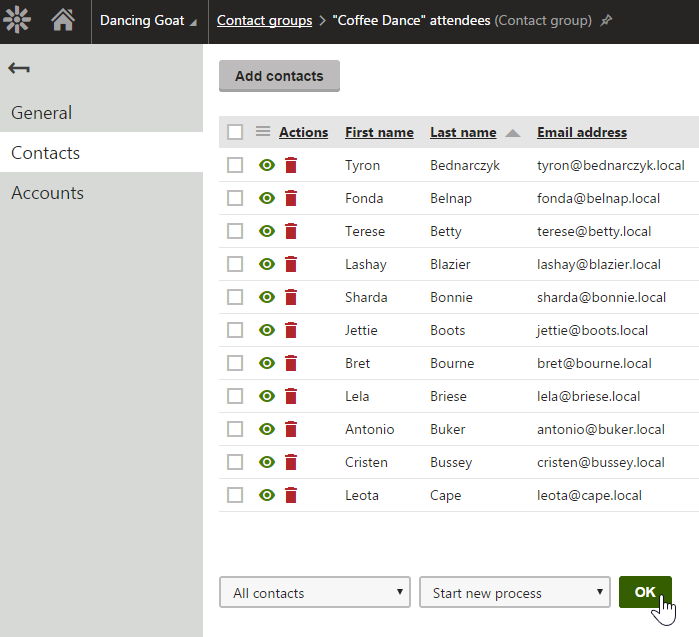Image resolution: width=699 pixels, height=637 pixels.
Task: Click the Add contacts button
Action: coord(279,76)
